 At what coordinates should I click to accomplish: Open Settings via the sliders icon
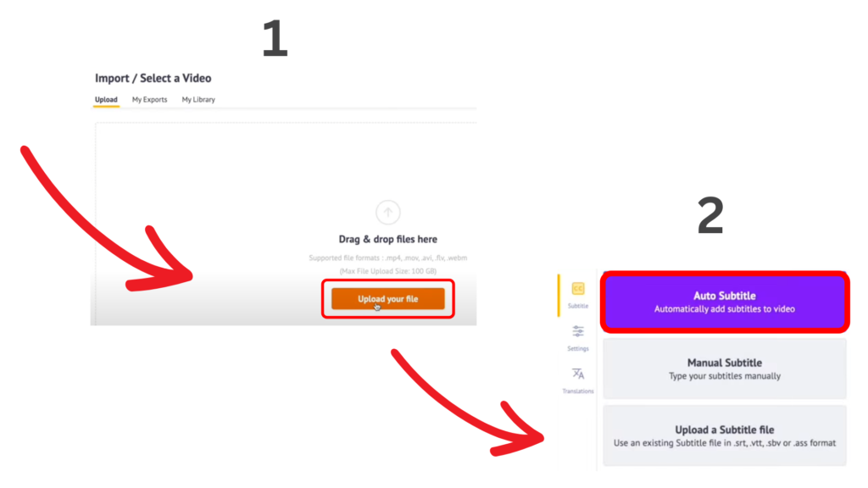point(577,333)
